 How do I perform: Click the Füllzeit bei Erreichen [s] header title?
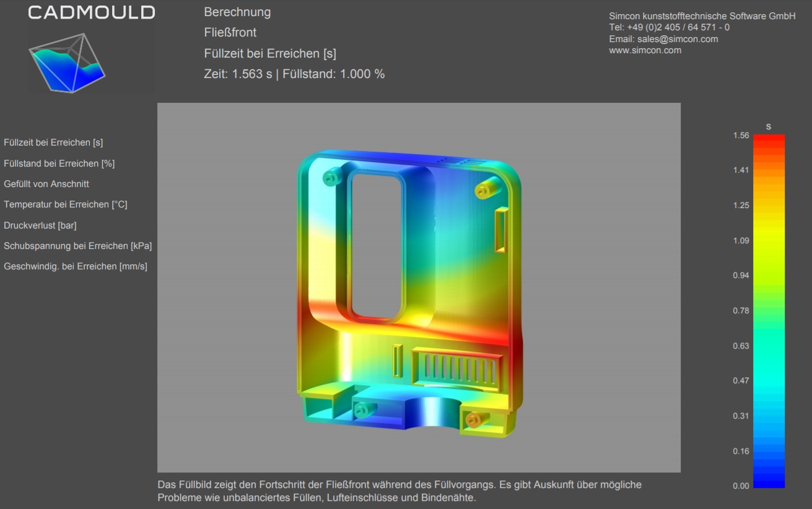point(270,53)
